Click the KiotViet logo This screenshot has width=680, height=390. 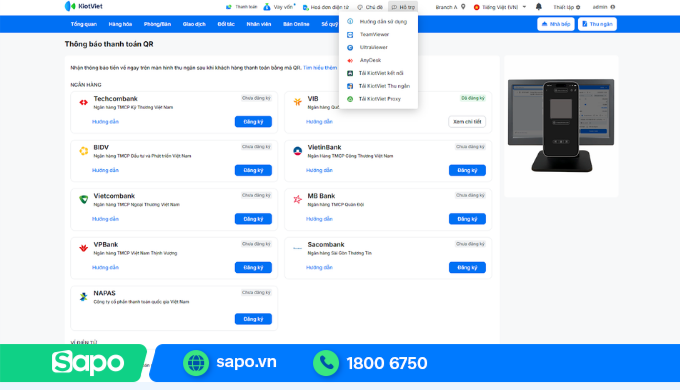84,6
